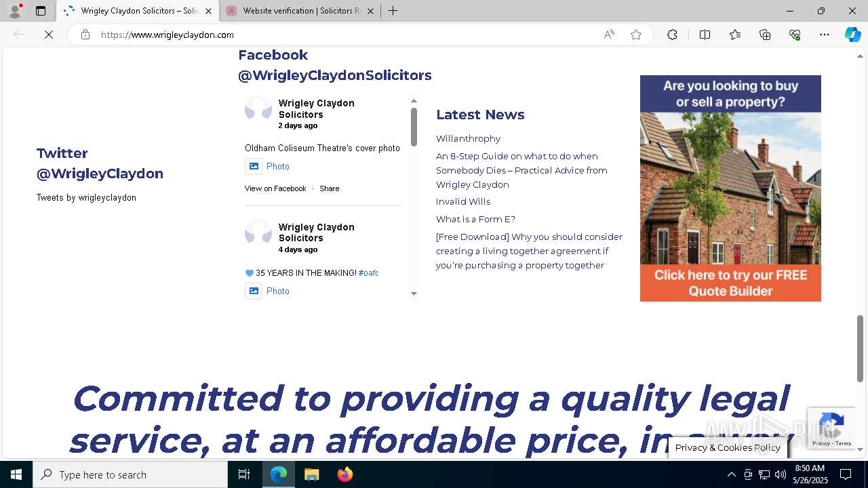Open the volume control icon
The width and height of the screenshot is (868, 488).
coord(780,474)
